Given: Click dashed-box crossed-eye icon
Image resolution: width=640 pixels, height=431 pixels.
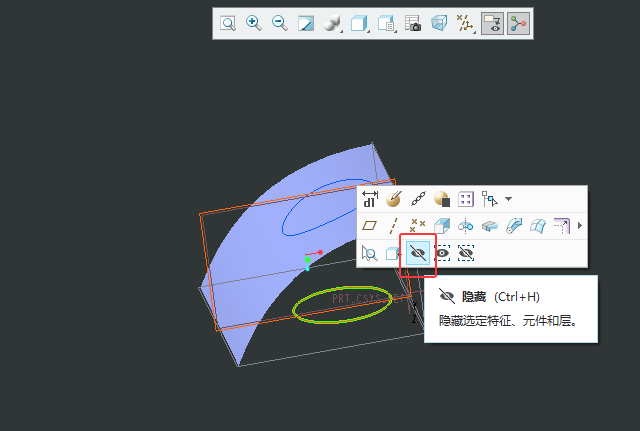Looking at the screenshot, I should coord(466,253).
